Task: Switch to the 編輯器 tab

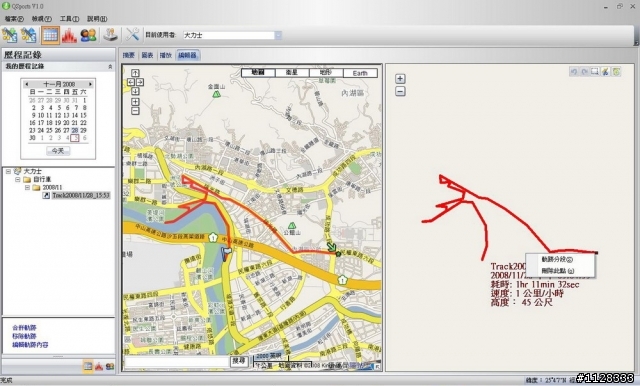Action: [187, 55]
